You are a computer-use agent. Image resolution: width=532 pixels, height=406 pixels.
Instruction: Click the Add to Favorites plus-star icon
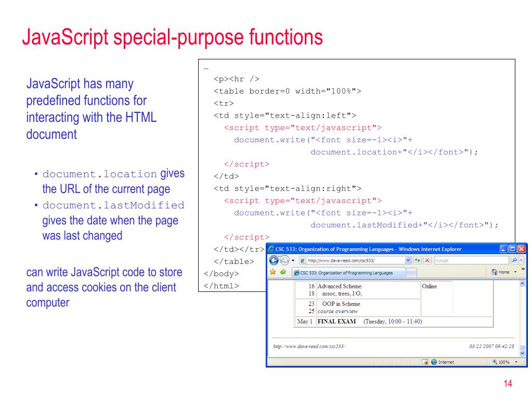283,272
